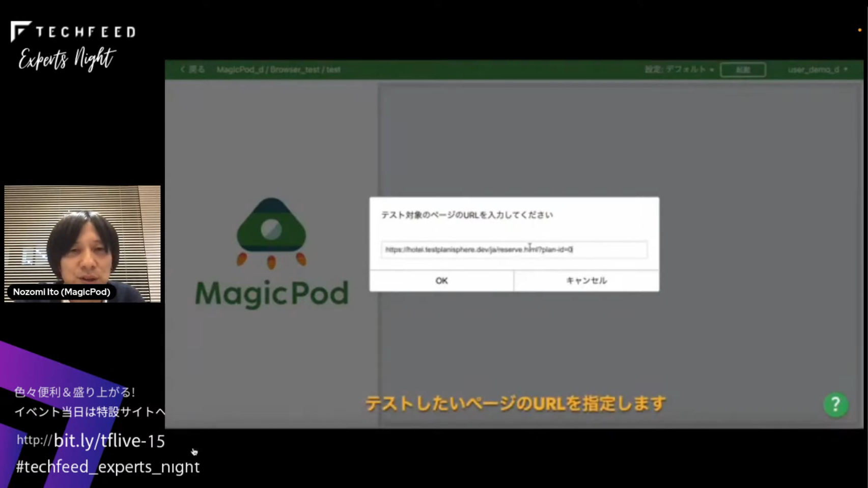Open the 設定: デフォルト dropdown
Viewport: 868px width, 488px height.
pyautogui.click(x=679, y=69)
